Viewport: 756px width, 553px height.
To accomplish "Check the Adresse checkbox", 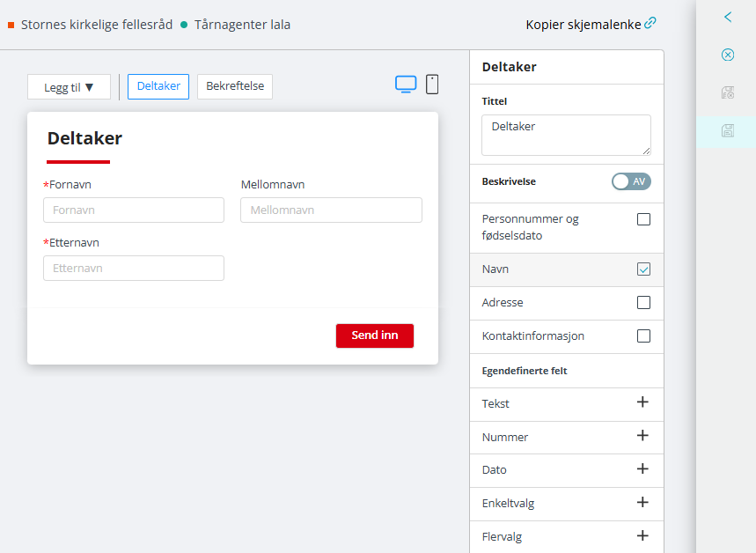I will point(643,303).
